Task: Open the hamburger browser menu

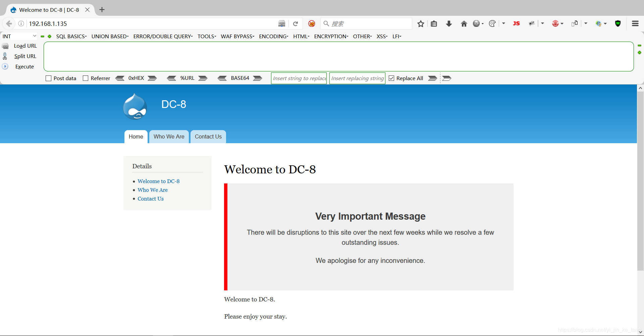Action: click(x=635, y=23)
